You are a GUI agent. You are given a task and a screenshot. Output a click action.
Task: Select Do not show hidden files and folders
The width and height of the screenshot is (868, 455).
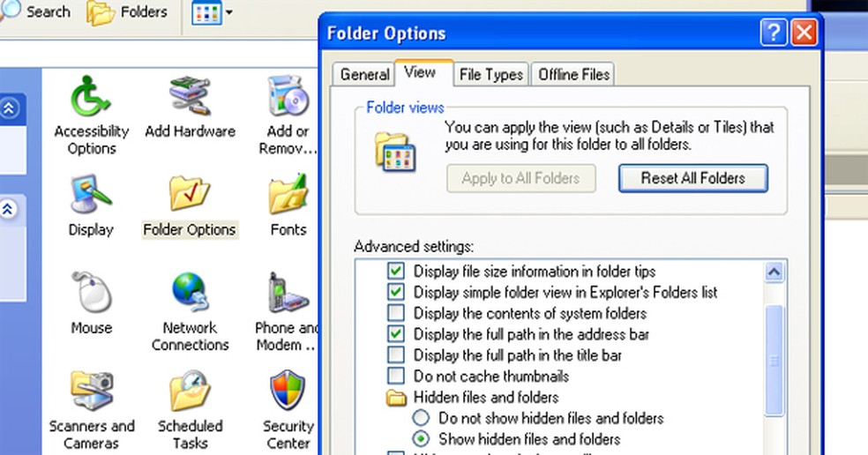point(421,418)
